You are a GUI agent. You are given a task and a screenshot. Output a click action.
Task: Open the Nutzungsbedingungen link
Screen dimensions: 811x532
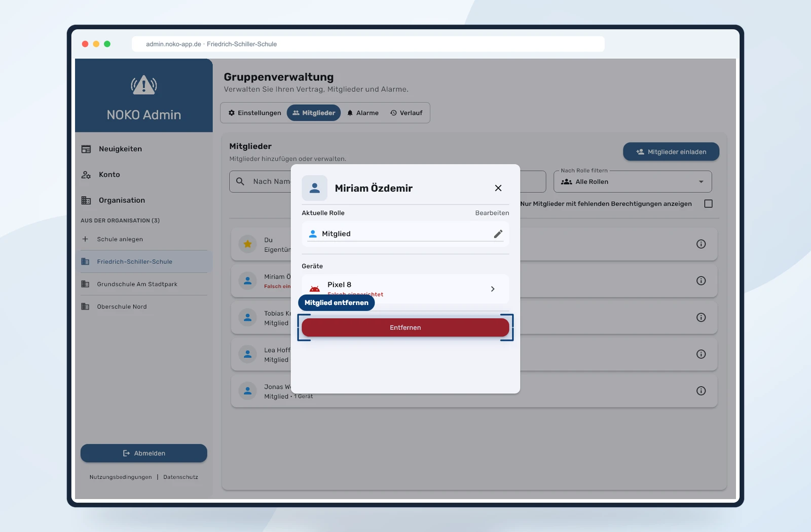[121, 477]
